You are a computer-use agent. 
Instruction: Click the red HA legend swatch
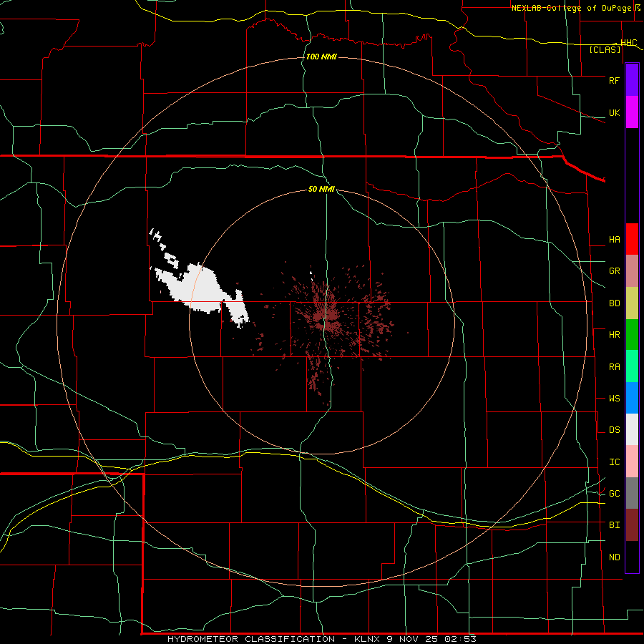coord(632,239)
